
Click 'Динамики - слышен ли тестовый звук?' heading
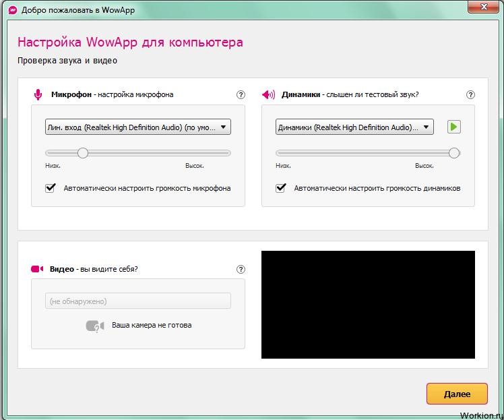(350, 94)
